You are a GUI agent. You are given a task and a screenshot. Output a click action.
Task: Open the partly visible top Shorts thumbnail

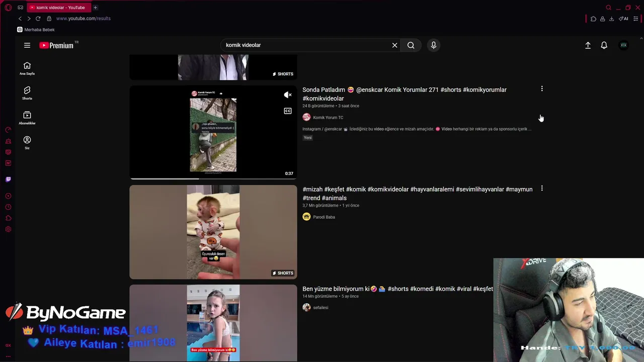click(x=213, y=67)
